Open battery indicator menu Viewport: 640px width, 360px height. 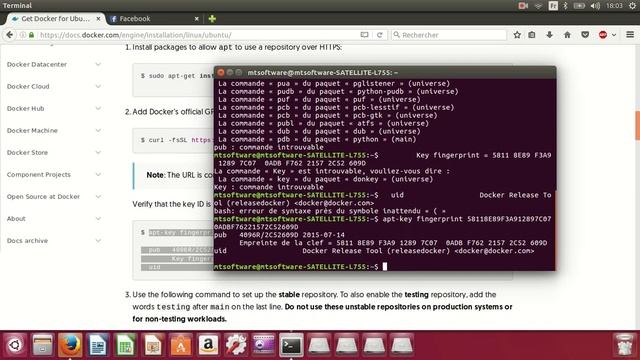(579, 6)
